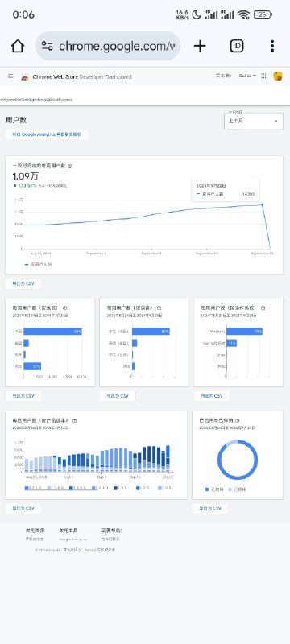290x644 pixels.
Task: Tap the Chrome home icon
Action: (18, 46)
